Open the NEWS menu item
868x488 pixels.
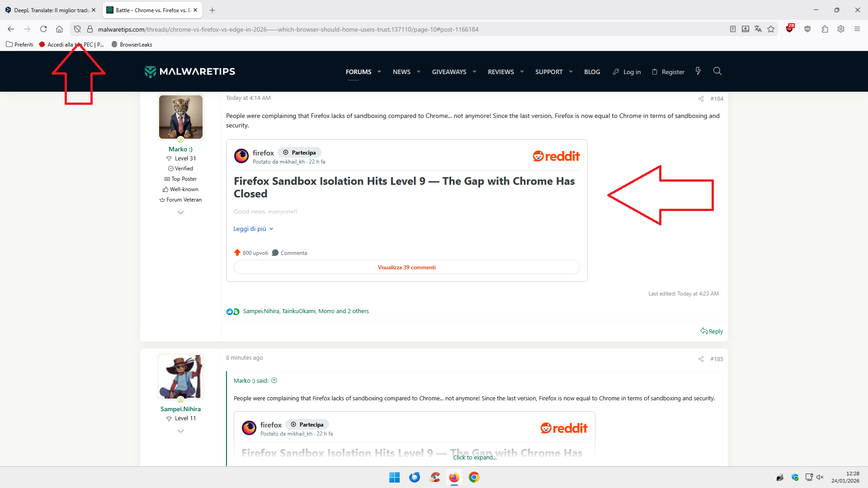tap(401, 72)
